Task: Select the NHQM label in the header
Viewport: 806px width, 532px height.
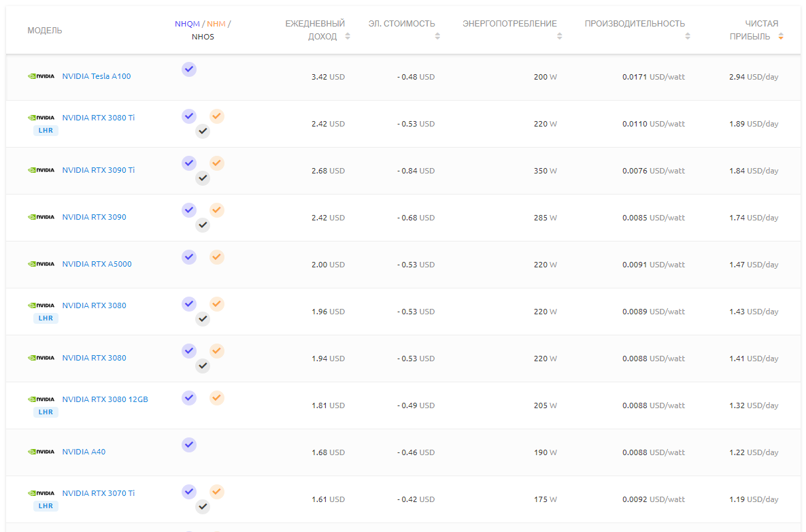Action: [187, 24]
